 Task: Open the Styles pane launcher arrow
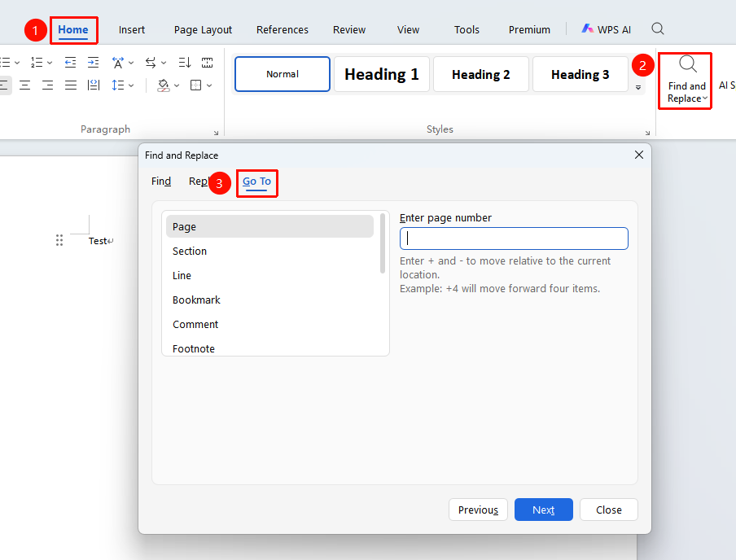647,133
